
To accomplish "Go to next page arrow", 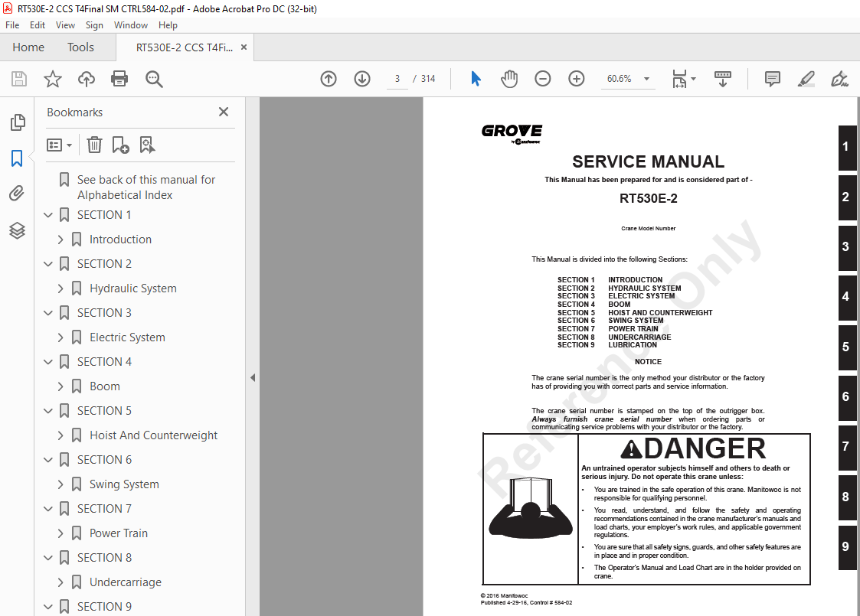I will click(362, 79).
